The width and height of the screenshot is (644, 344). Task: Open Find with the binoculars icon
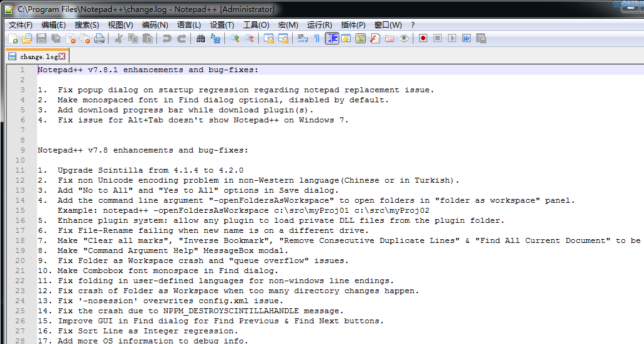pyautogui.click(x=200, y=38)
